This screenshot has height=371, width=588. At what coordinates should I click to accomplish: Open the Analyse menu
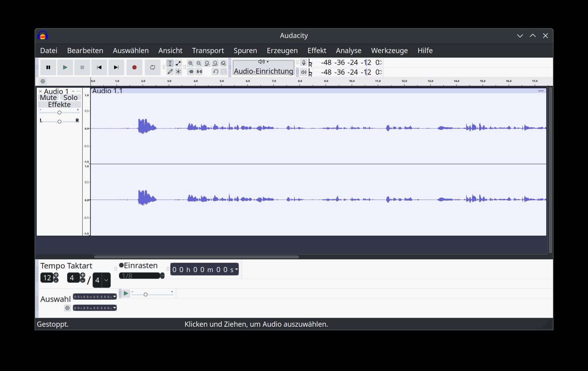[348, 51]
